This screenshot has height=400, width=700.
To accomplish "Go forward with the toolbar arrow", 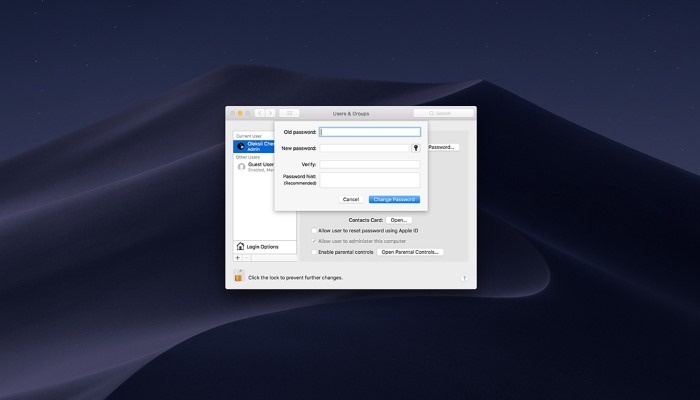I will (x=269, y=113).
